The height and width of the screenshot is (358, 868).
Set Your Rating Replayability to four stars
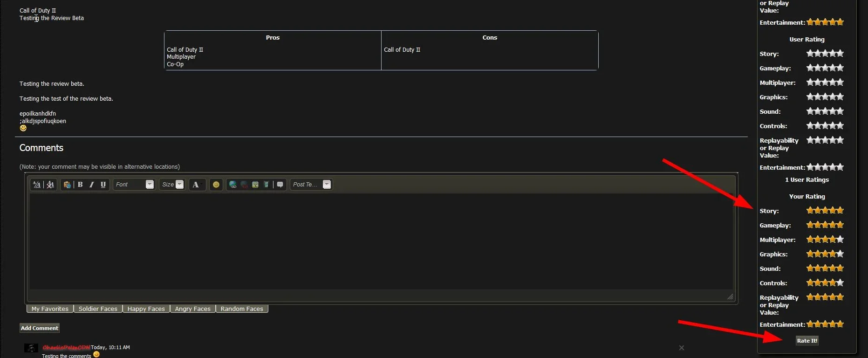(833, 297)
